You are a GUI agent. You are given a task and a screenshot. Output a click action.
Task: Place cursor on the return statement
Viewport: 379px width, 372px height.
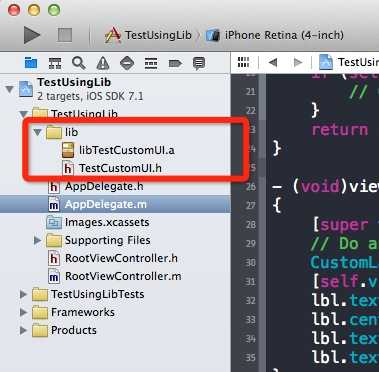click(x=340, y=130)
